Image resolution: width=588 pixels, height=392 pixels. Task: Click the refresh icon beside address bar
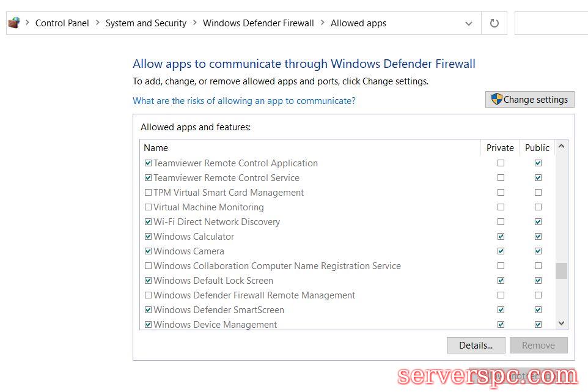point(494,23)
